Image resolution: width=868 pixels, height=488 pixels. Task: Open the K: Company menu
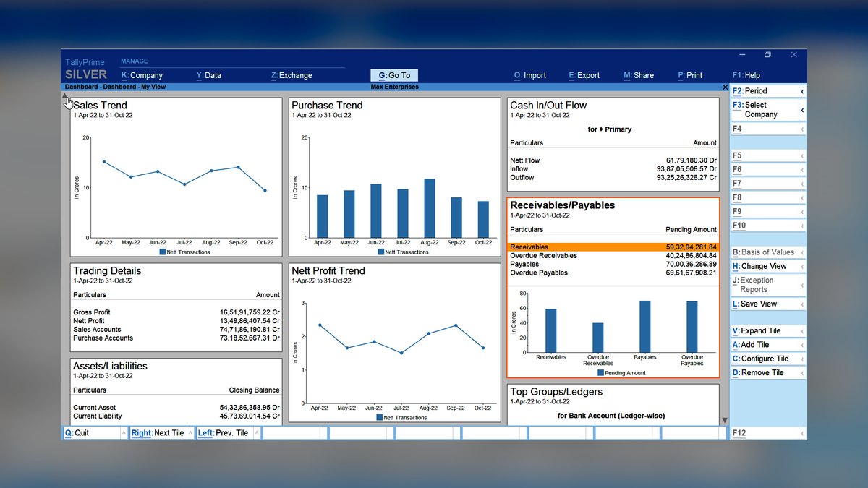coord(142,75)
